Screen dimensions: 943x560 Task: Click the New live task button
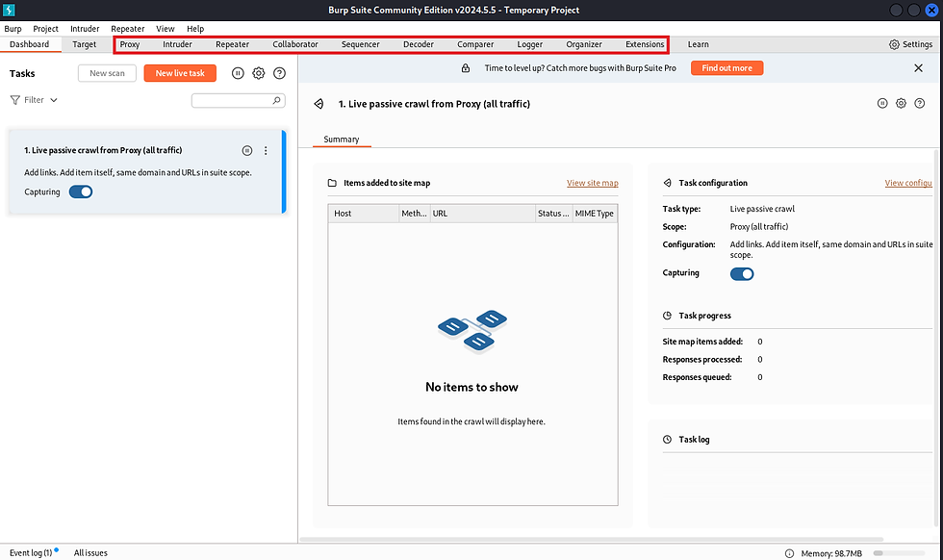[x=180, y=73]
